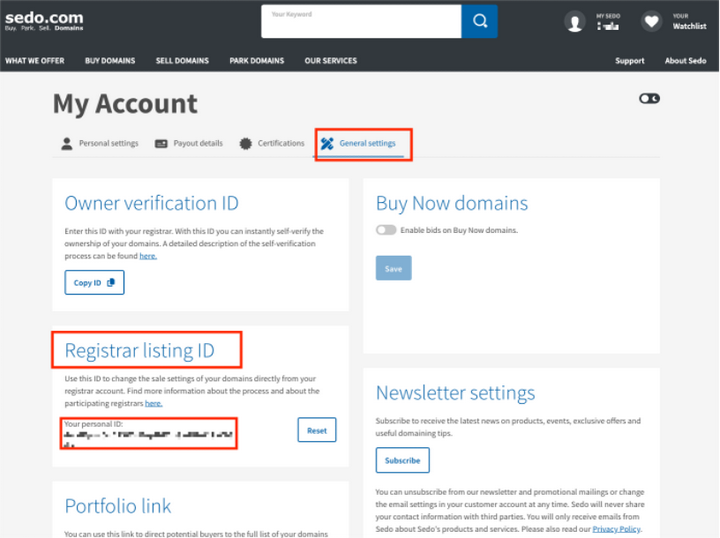Click the Reset button for Registrar listing ID

(317, 430)
